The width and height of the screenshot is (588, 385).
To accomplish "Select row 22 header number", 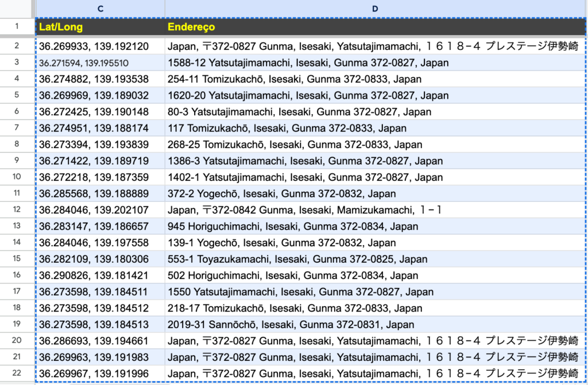I will pos(17,374).
